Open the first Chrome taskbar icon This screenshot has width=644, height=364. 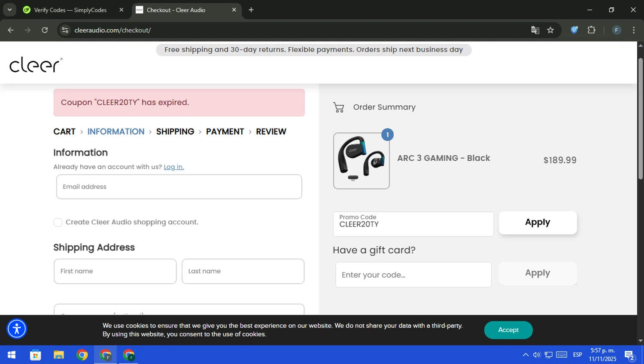point(82,355)
